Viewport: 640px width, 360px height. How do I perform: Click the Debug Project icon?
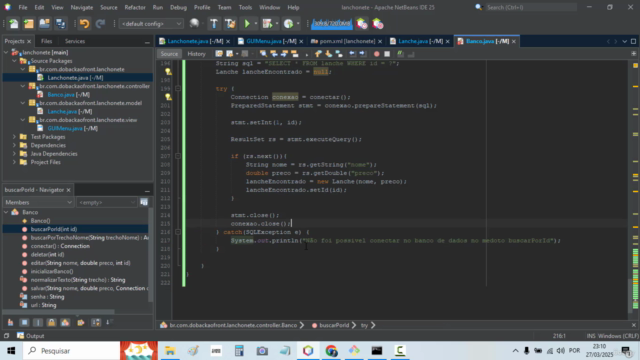(267, 24)
